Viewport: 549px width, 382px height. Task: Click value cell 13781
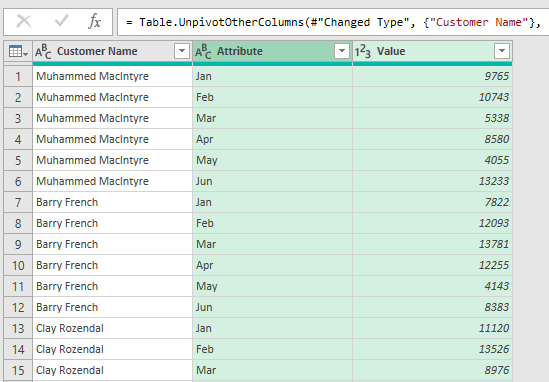432,244
